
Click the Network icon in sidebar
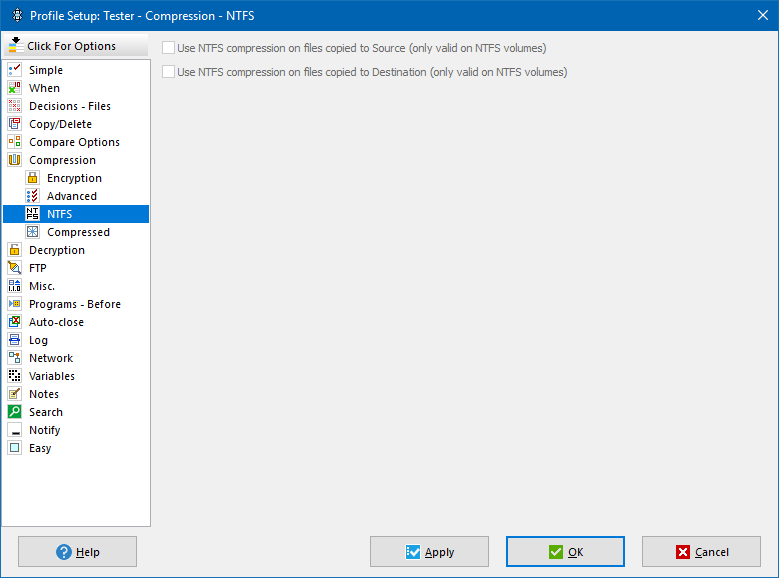coord(14,358)
